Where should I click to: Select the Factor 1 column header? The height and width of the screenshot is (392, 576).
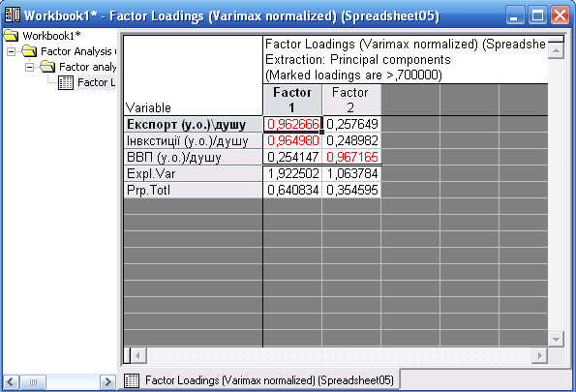292,100
